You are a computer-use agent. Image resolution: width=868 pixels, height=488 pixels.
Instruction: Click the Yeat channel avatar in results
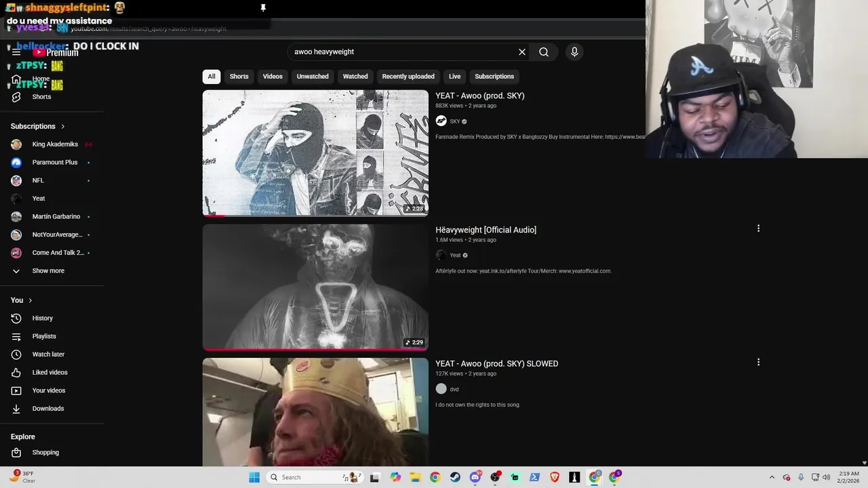point(441,255)
